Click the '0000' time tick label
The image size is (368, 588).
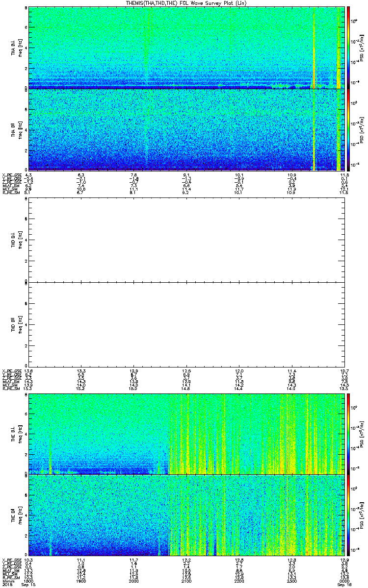coord(344,581)
